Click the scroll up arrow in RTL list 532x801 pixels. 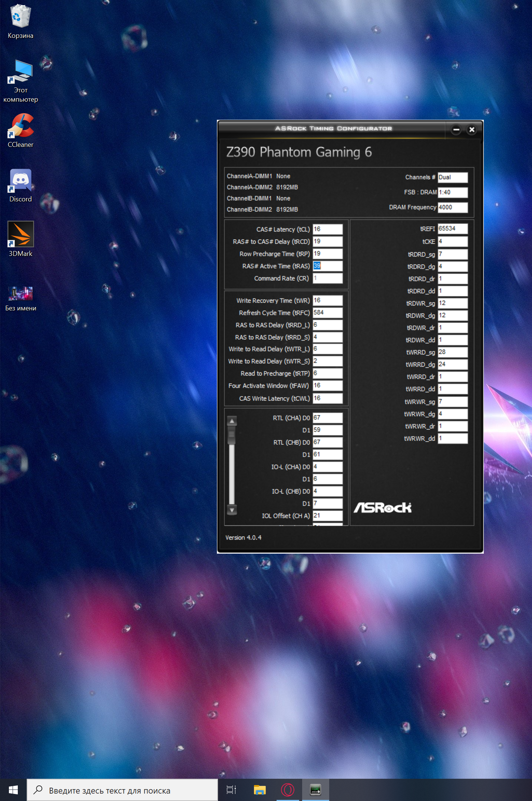tap(232, 421)
